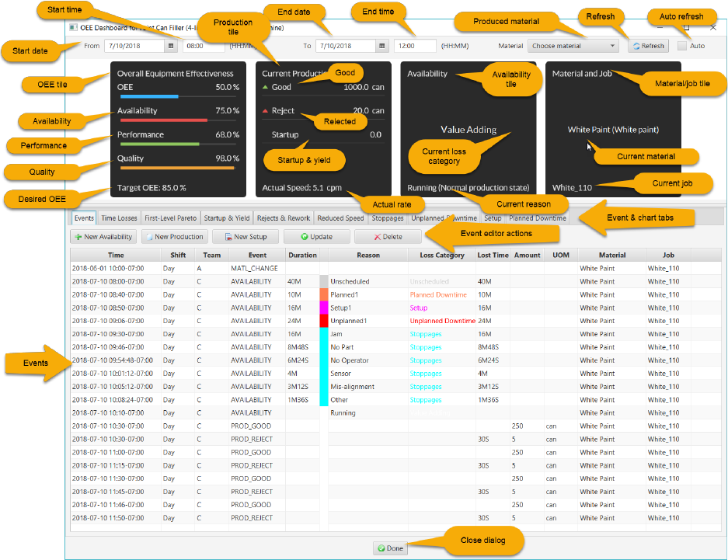Focus the end time 12:00 field

[x=415, y=46]
